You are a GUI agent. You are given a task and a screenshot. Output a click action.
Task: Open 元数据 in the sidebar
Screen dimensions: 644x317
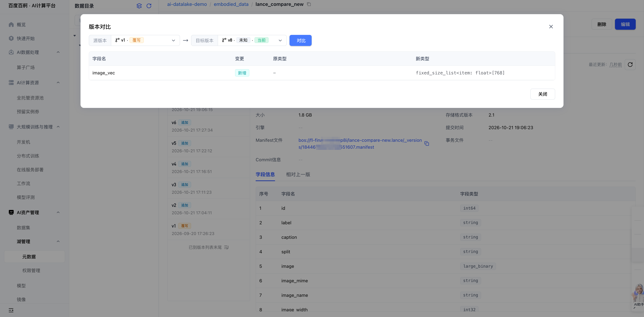(35, 257)
